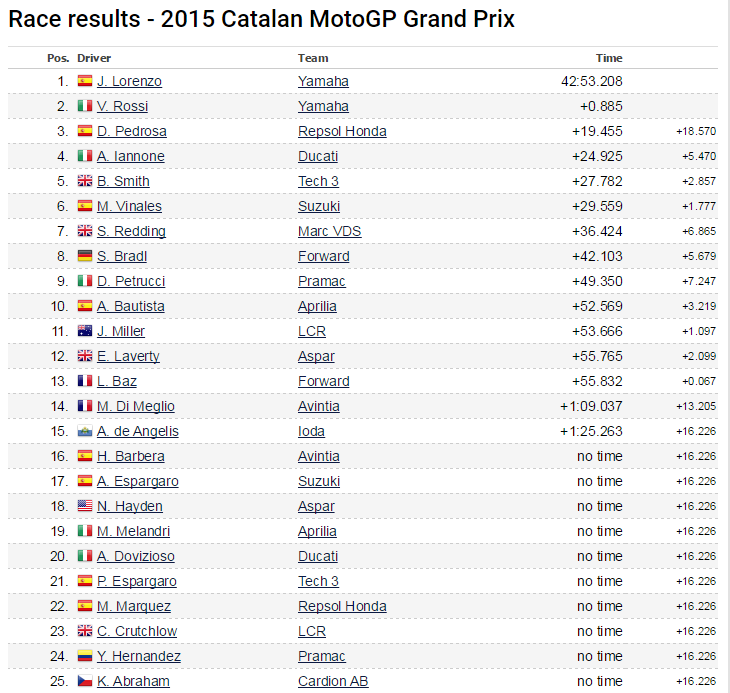The width and height of the screenshot is (730, 693).
Task: Click the Spanish flag beside J. Lorenzo
Action: click(x=85, y=81)
